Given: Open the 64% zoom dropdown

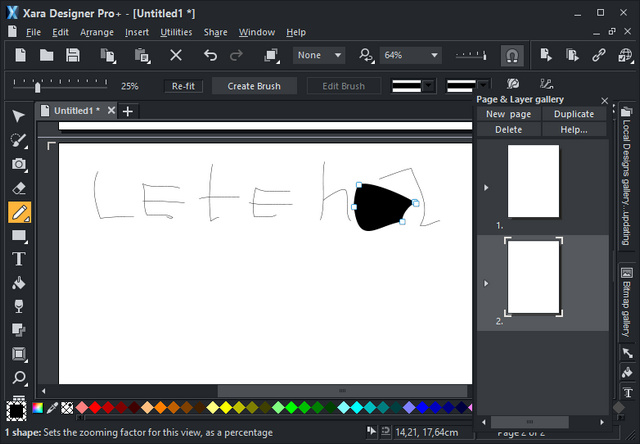Looking at the screenshot, I should click(420, 55).
